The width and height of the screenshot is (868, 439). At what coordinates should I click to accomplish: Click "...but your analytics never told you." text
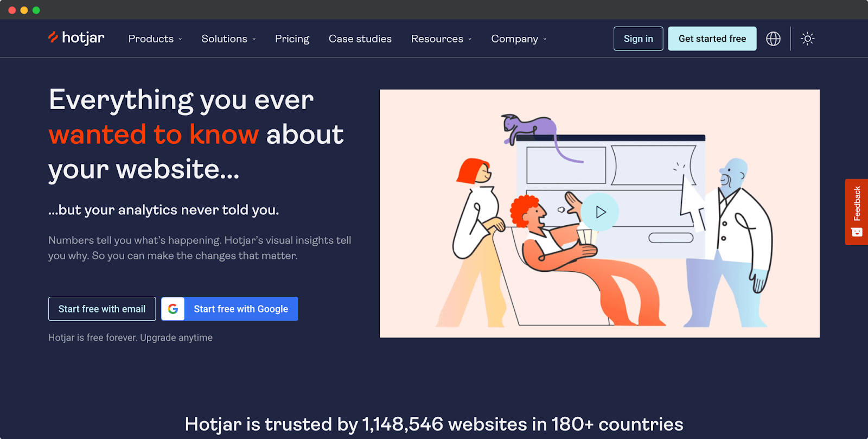coord(163,210)
